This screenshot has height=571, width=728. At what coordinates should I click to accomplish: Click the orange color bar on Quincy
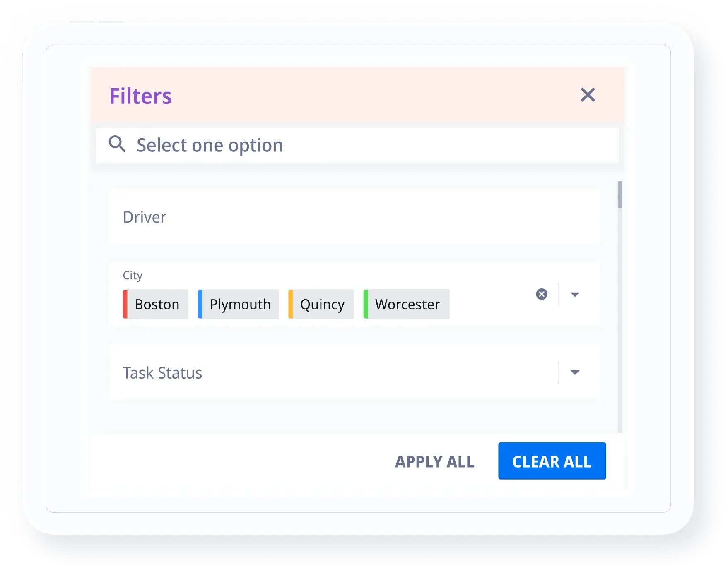tap(291, 305)
